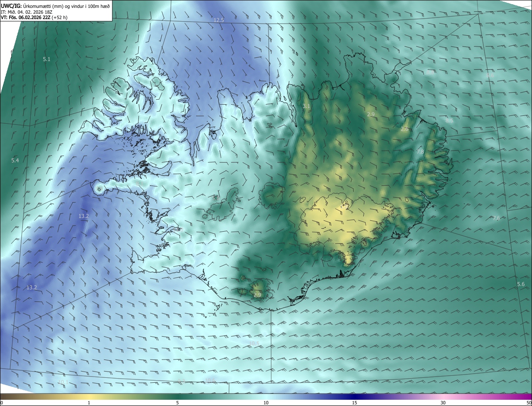The image size is (532, 406).
Task: Click the 10.1 value near the map bottom
Action: 63,382
